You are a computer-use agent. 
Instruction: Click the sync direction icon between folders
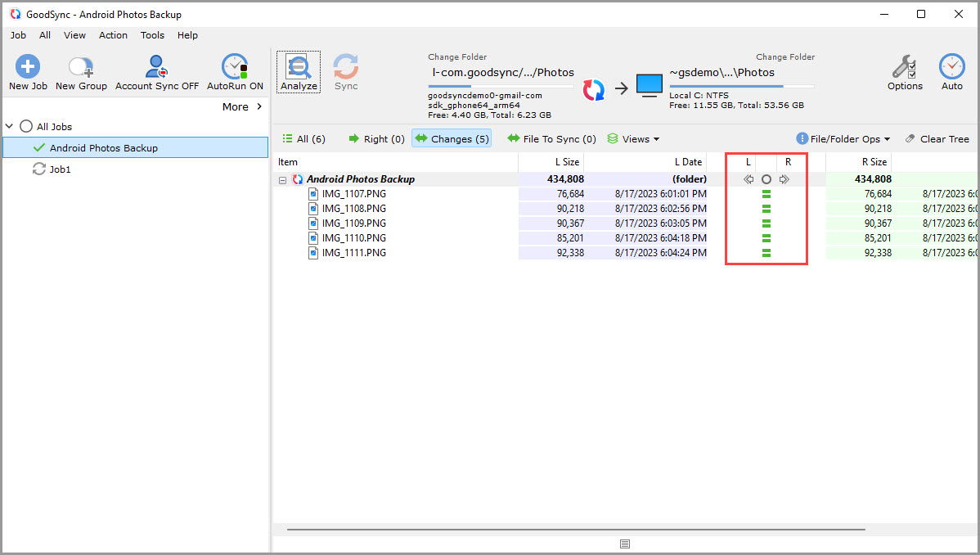(x=594, y=89)
